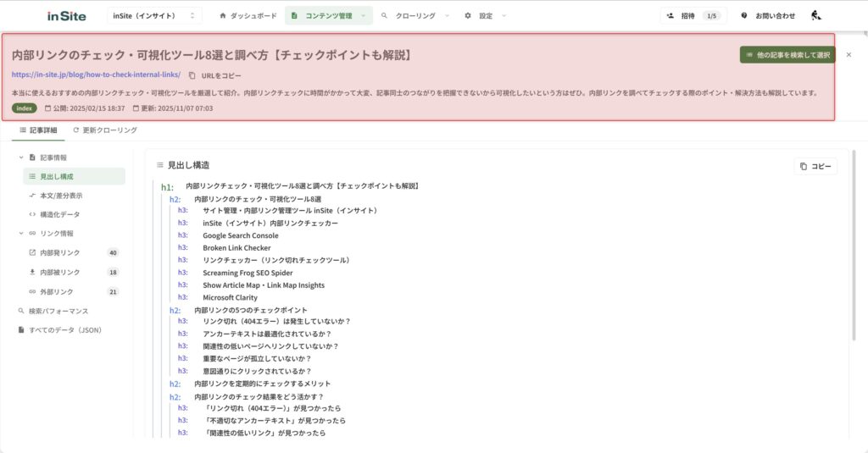Screen dimensions: 868x453
Task: Click the 本文/差分表示 diff icon
Action: 32,196
